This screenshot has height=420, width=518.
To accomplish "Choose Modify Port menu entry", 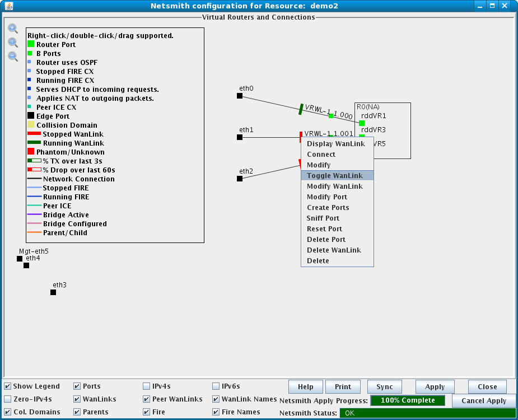I will coord(337,197).
